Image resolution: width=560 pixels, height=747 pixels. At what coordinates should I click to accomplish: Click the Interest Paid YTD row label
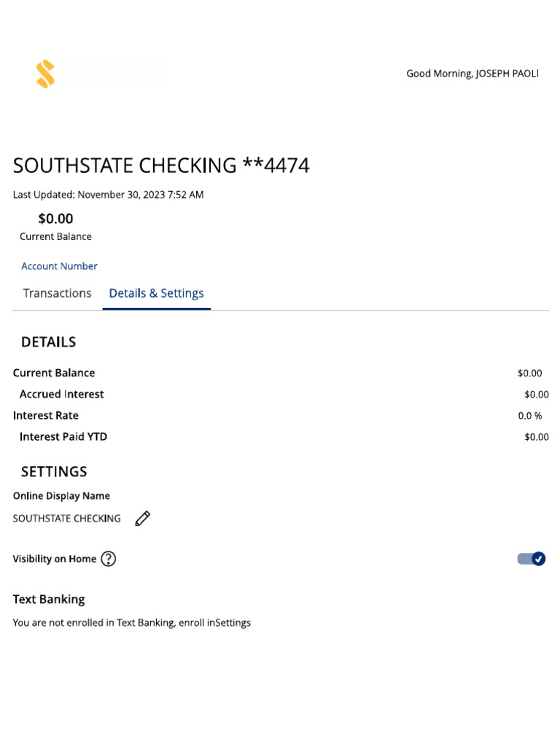[63, 436]
